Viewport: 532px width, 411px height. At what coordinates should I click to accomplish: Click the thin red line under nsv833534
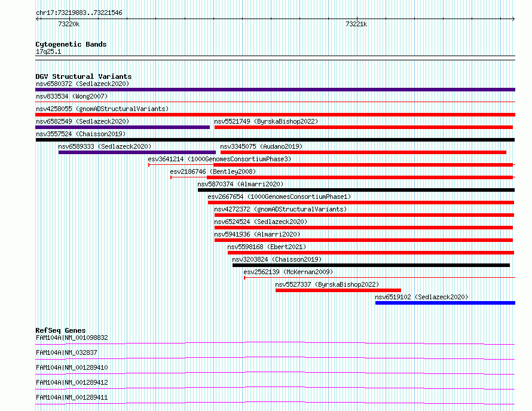(275, 102)
